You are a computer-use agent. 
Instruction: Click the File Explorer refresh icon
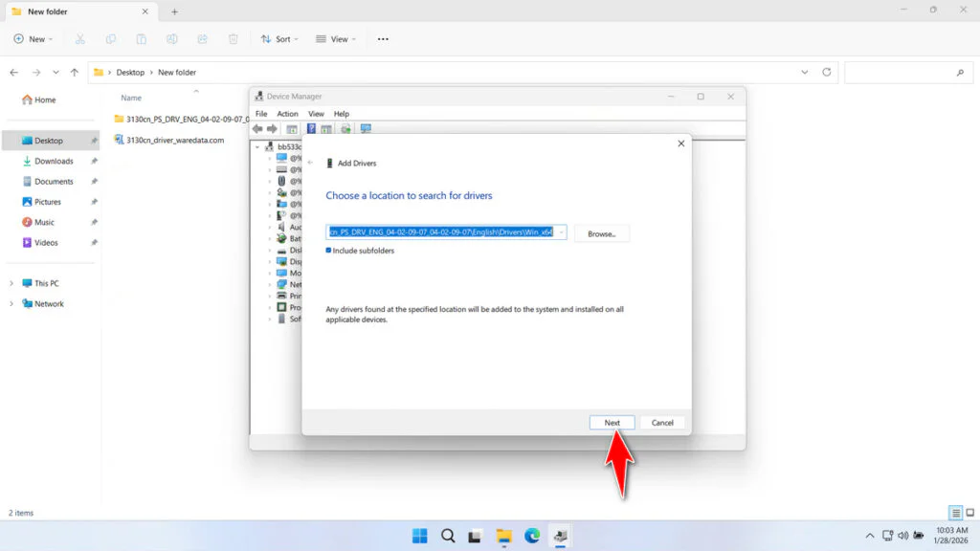click(826, 72)
